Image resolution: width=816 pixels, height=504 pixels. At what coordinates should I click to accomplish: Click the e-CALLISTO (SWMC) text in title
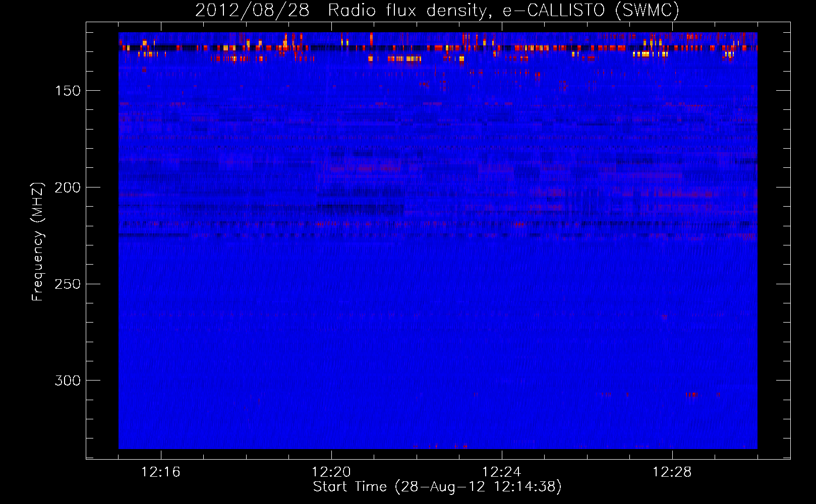coord(591,11)
